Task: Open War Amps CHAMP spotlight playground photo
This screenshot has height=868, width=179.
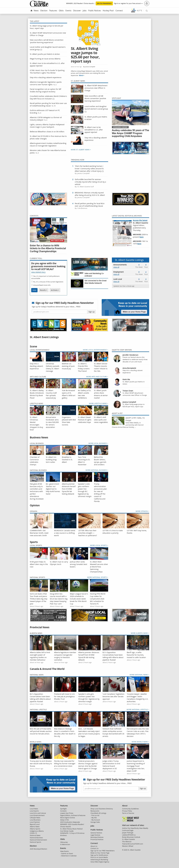Action: [130, 112]
